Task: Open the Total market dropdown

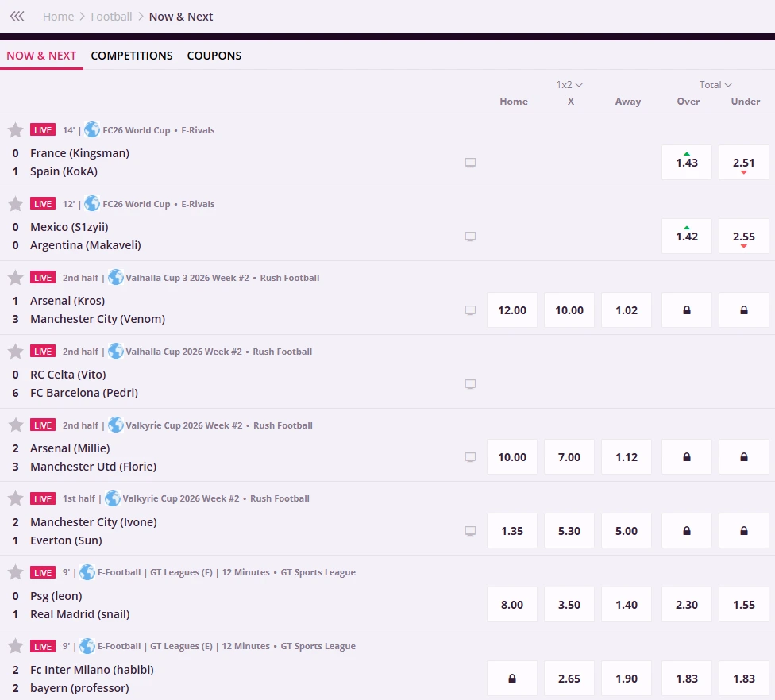Action: (x=715, y=84)
